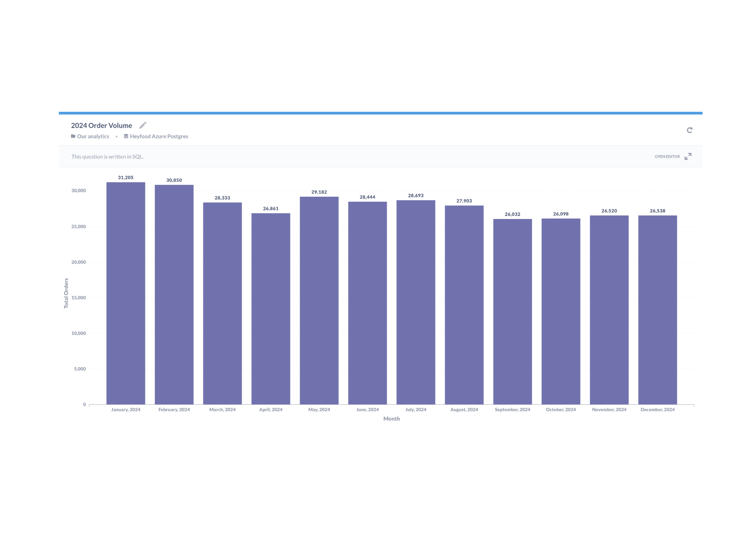This screenshot has height=534, width=756.
Task: Click the OPEN EDITOR button
Action: coord(667,156)
